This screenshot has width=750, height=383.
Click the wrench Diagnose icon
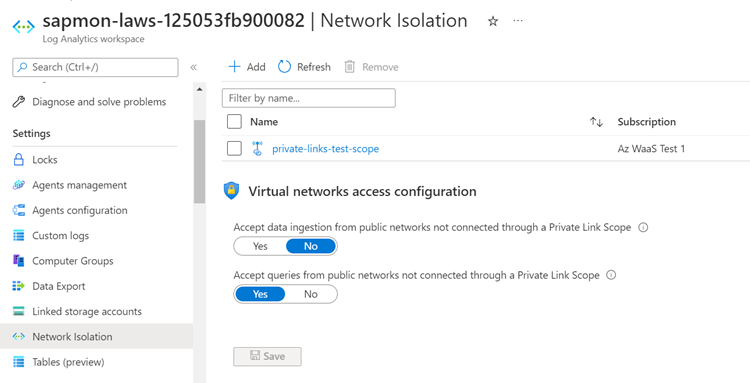point(19,101)
